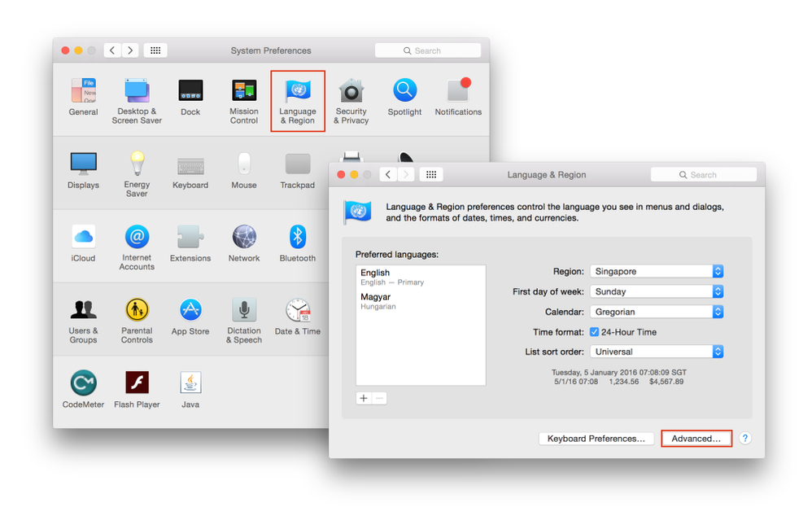Minimize the Language & Region window
Viewport: 812px width, 507px height.
click(354, 174)
